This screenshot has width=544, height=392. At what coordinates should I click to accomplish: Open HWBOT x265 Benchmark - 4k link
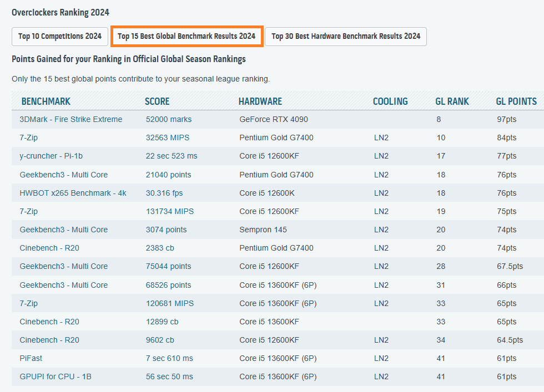point(73,193)
